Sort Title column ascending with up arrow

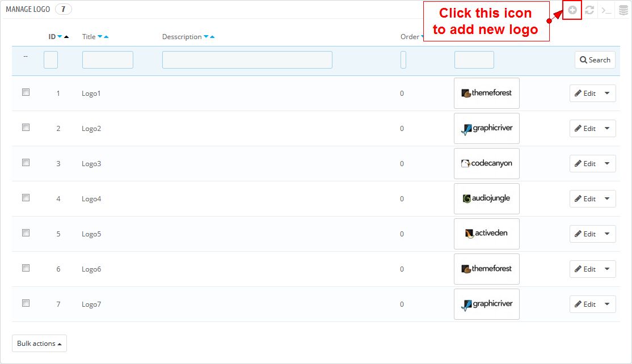tap(106, 37)
